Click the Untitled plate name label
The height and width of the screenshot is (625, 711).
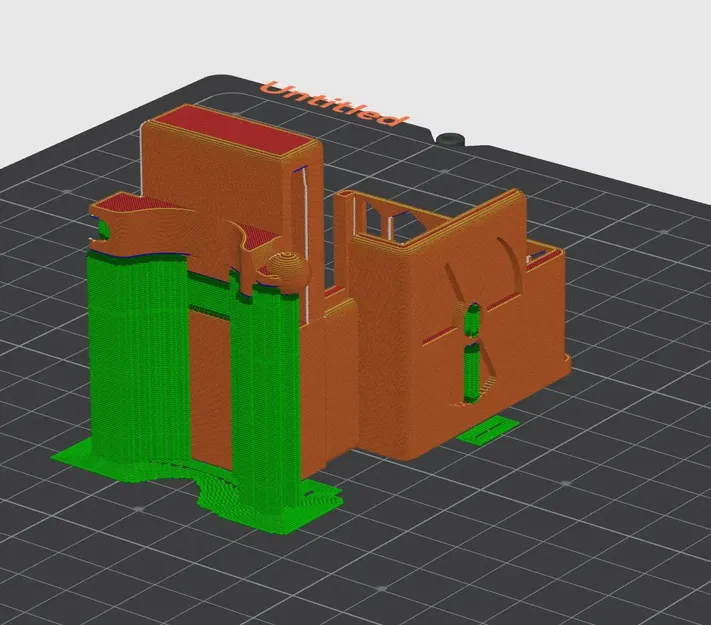pyautogui.click(x=335, y=105)
